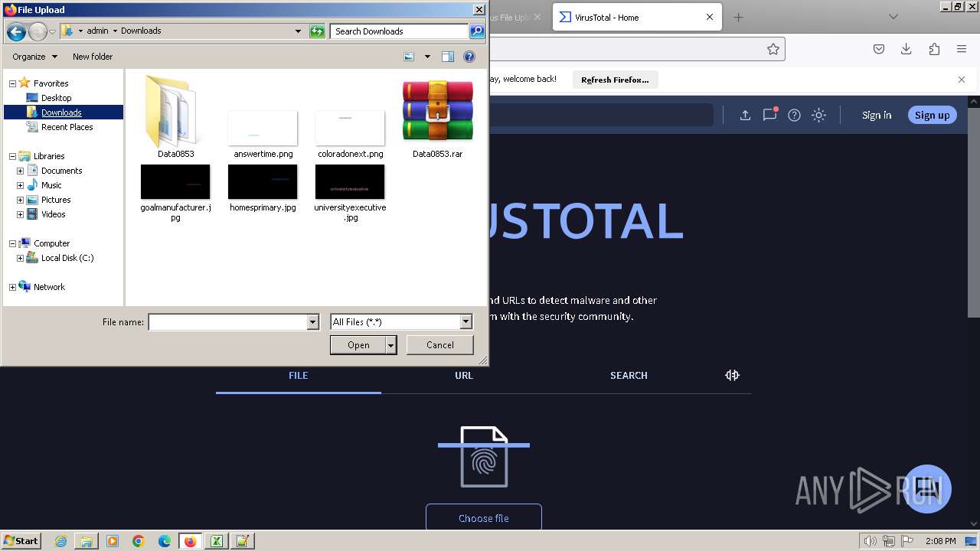
Task: Click Refresh Firefox button
Action: (x=615, y=80)
